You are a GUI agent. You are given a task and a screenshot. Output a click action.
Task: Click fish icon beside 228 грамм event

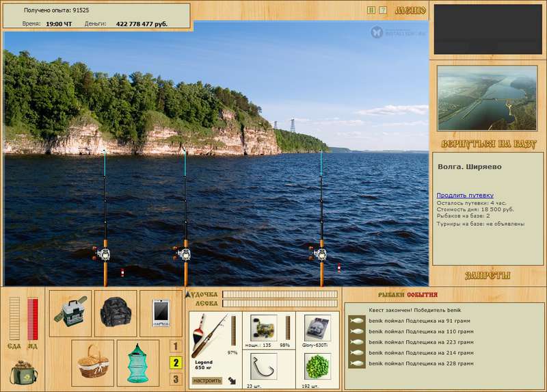tap(357, 363)
